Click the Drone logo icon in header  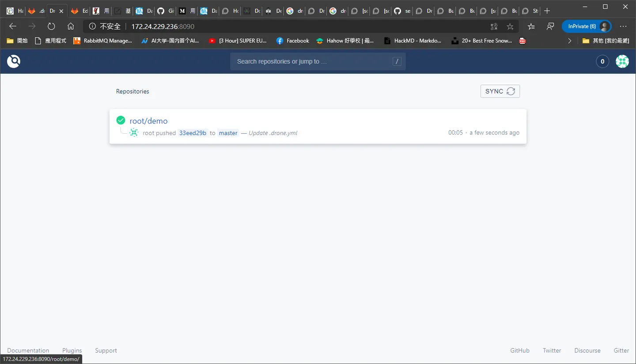coord(14,61)
